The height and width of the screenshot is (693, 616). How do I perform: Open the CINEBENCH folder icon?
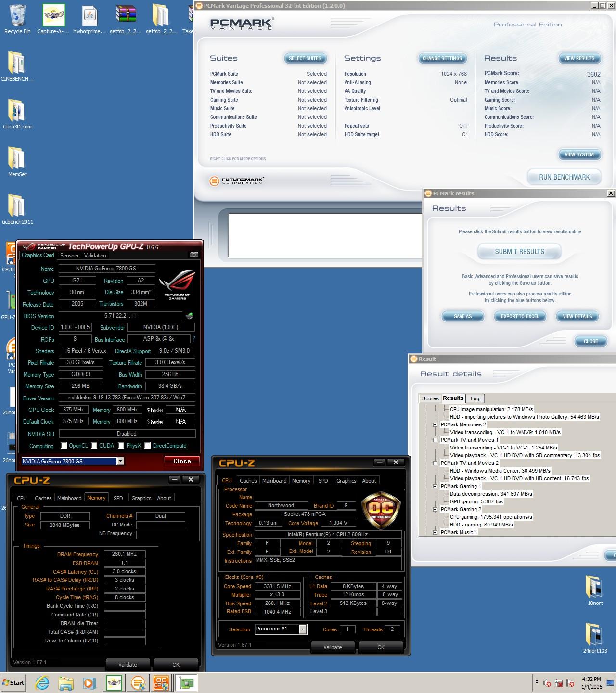tap(17, 66)
